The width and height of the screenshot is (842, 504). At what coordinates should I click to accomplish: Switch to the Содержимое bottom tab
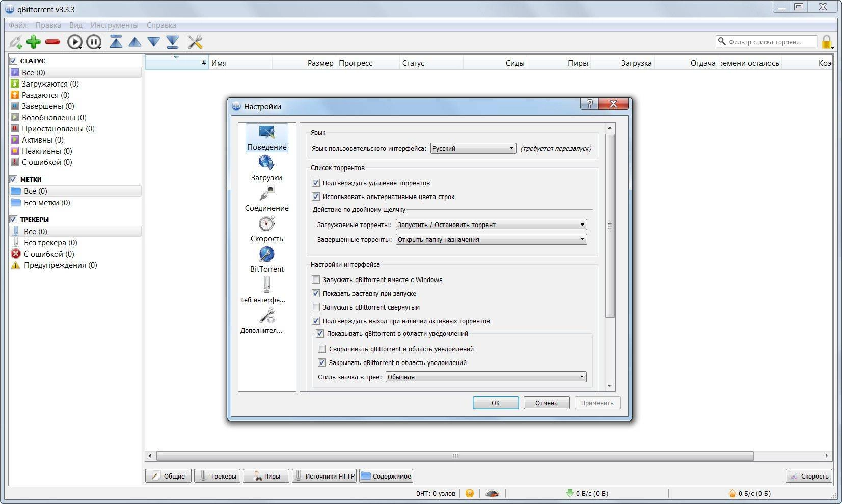(386, 476)
